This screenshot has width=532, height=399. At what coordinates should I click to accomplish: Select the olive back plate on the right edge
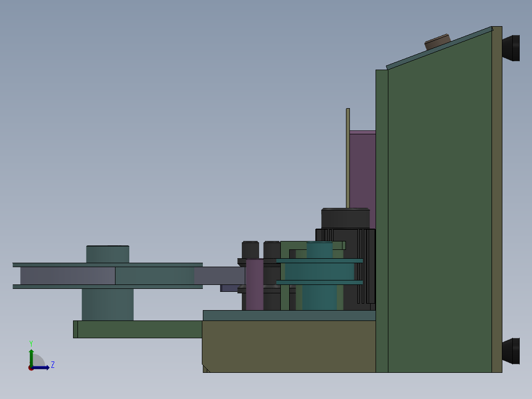[x=496, y=199]
